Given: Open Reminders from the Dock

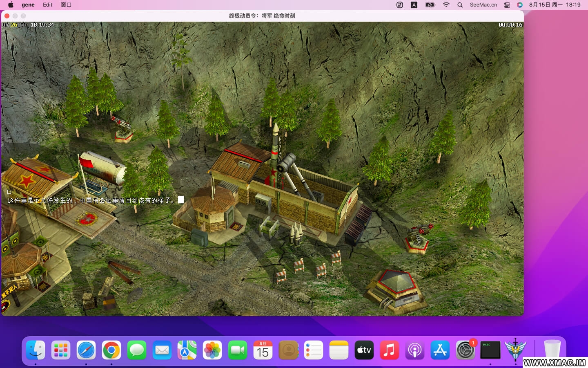Looking at the screenshot, I should coord(314,350).
